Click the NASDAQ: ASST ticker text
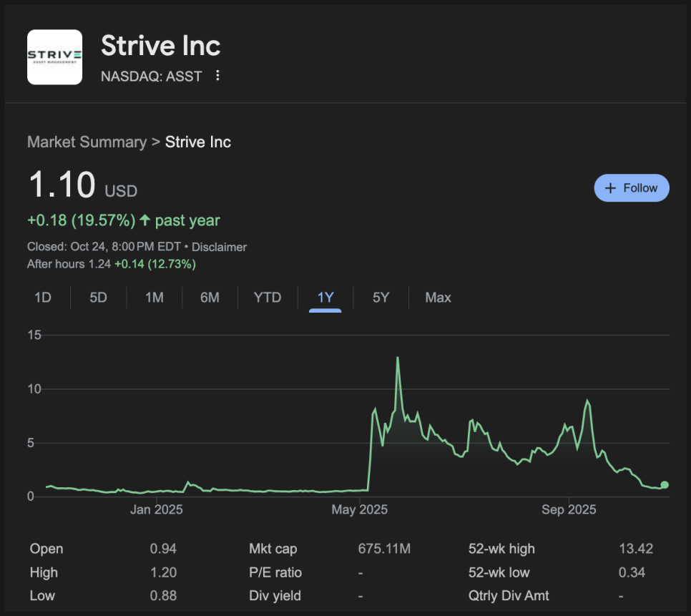The height and width of the screenshot is (616, 691). (x=152, y=76)
